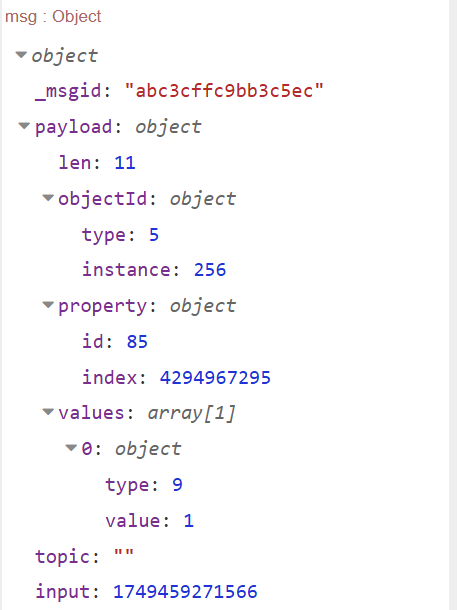Click the msg : Object header label
This screenshot has width=457, height=610.
pos(53,17)
